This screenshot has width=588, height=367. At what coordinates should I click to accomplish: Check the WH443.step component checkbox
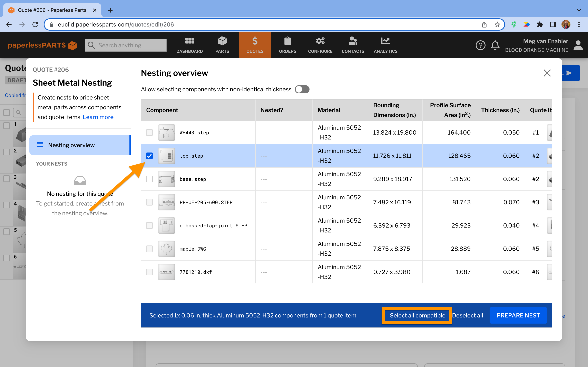[x=149, y=133]
